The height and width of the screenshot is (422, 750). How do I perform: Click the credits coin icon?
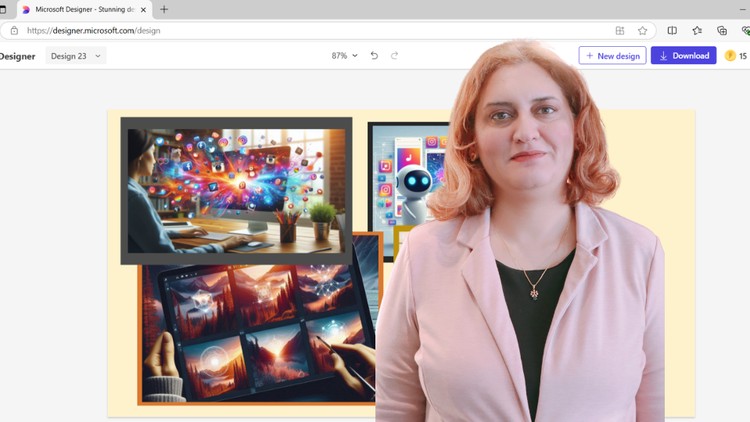click(730, 56)
